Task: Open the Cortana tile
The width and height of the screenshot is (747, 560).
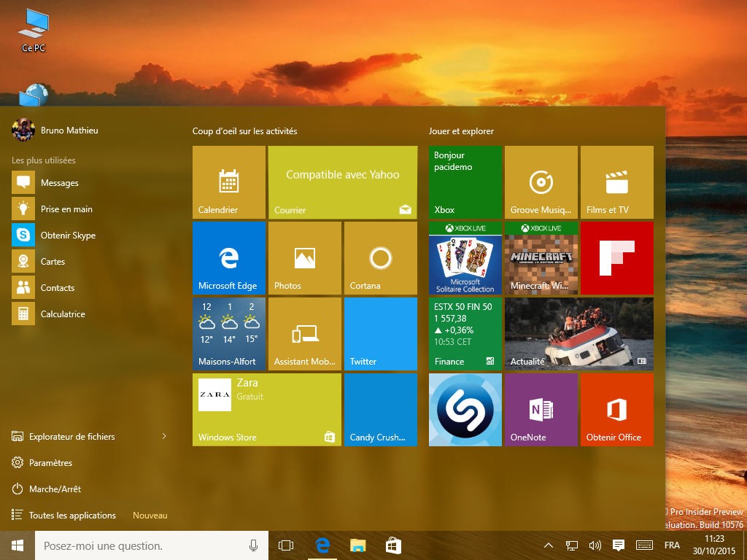Action: coord(380,257)
